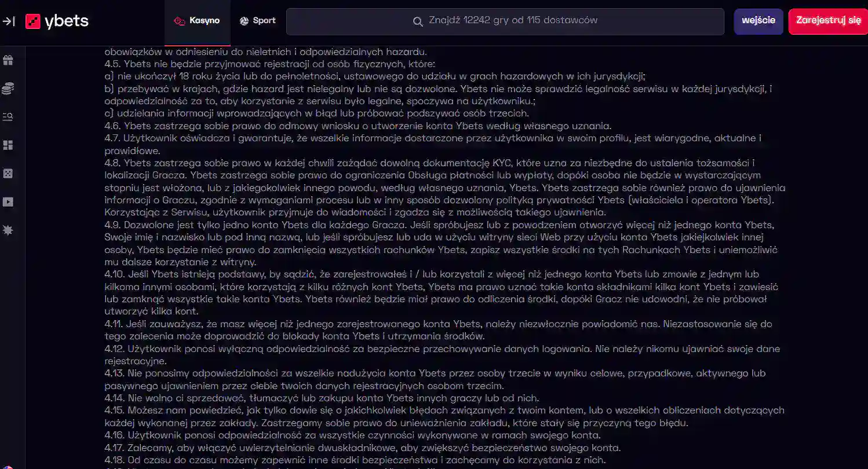Switch to the Kasyno tab

(x=197, y=21)
